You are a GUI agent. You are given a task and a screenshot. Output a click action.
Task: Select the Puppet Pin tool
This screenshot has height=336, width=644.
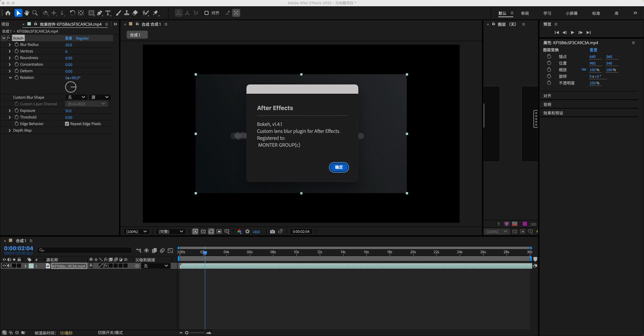tap(156, 13)
